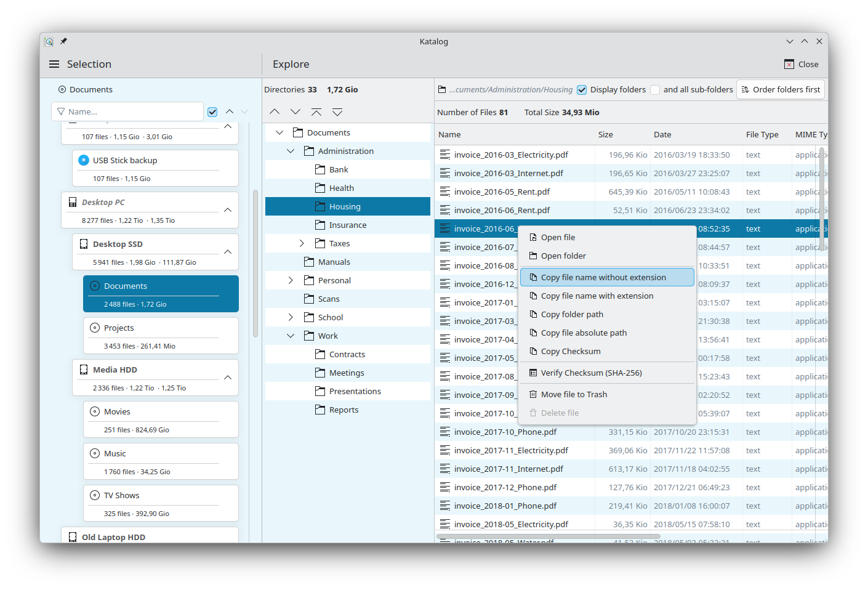Click the Desktop PC device icon
Viewport: 868px width, 590px height.
point(73,202)
